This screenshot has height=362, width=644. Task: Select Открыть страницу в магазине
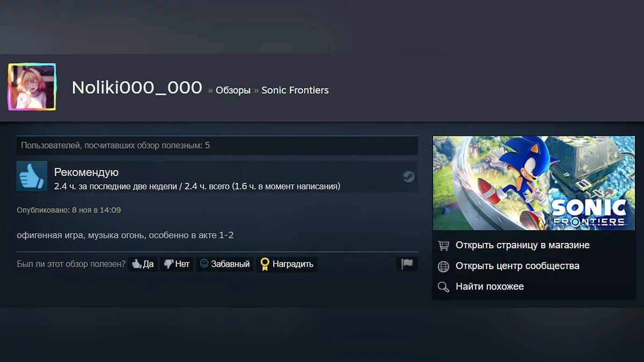tap(523, 245)
